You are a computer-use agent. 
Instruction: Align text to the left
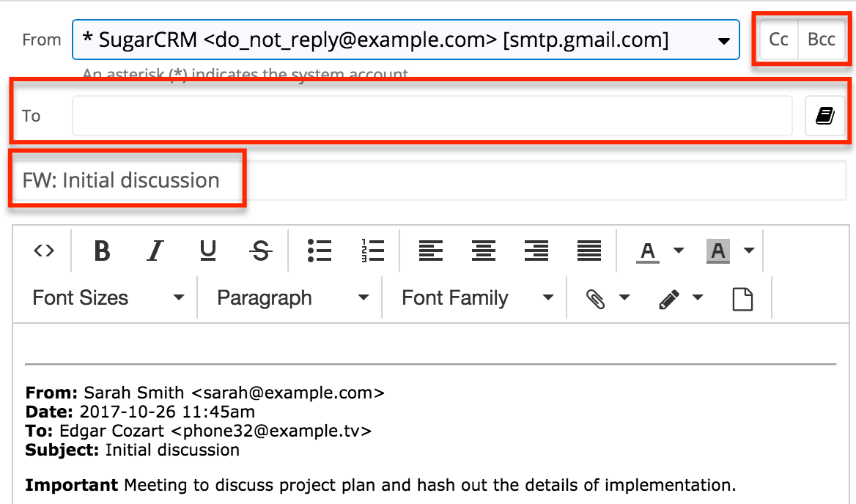tap(430, 251)
